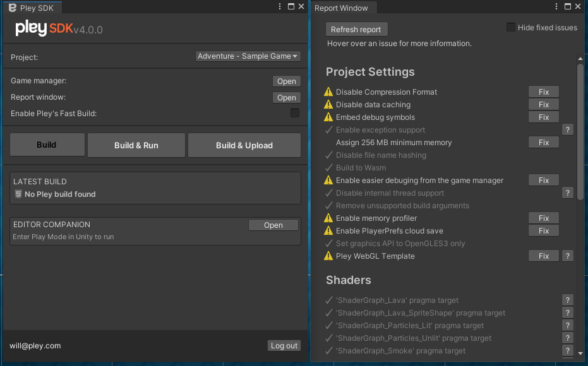Image resolution: width=588 pixels, height=366 pixels.
Task: Click the 'Assign 256 MB minimum memory' issue
Action: coord(393,143)
